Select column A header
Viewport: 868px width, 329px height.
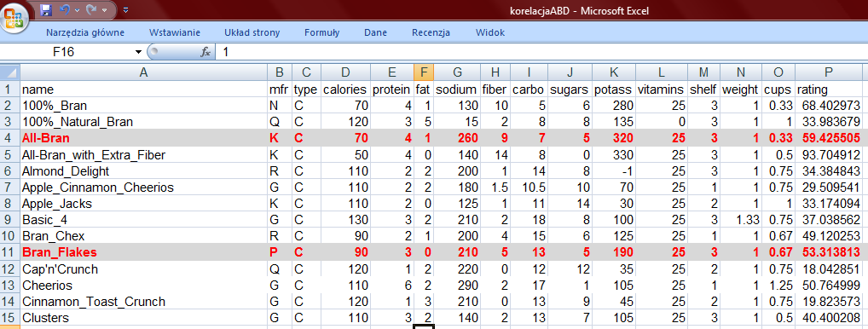(143, 72)
